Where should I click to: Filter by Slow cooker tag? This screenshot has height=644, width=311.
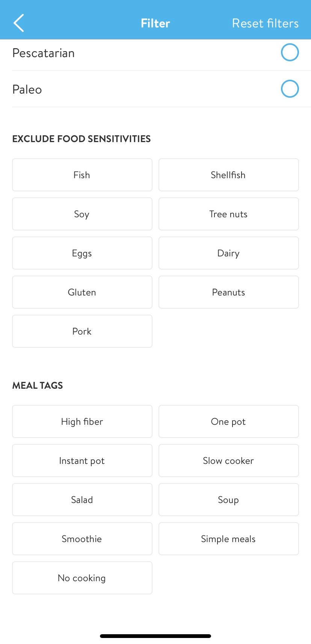[228, 461]
